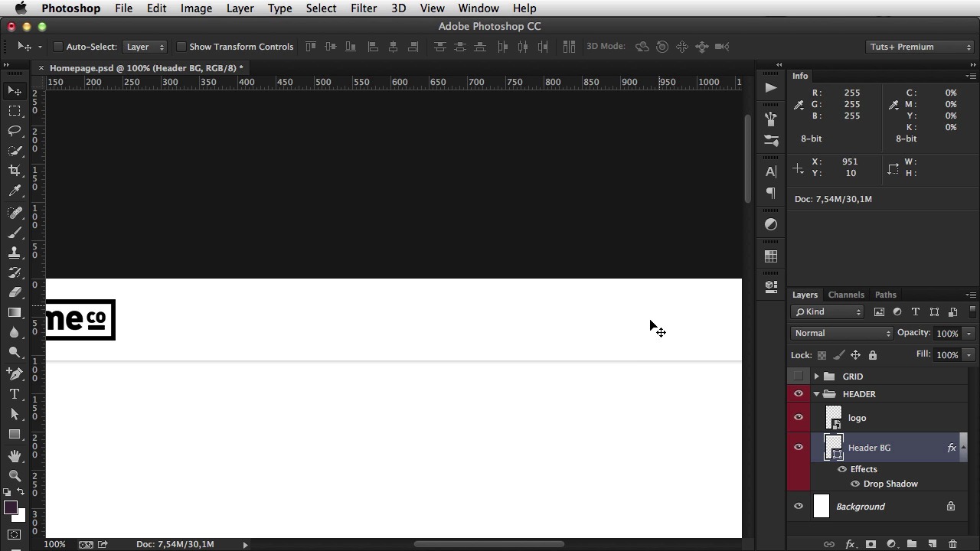Select the Quick Selection tool
980x551 pixels.
[15, 151]
